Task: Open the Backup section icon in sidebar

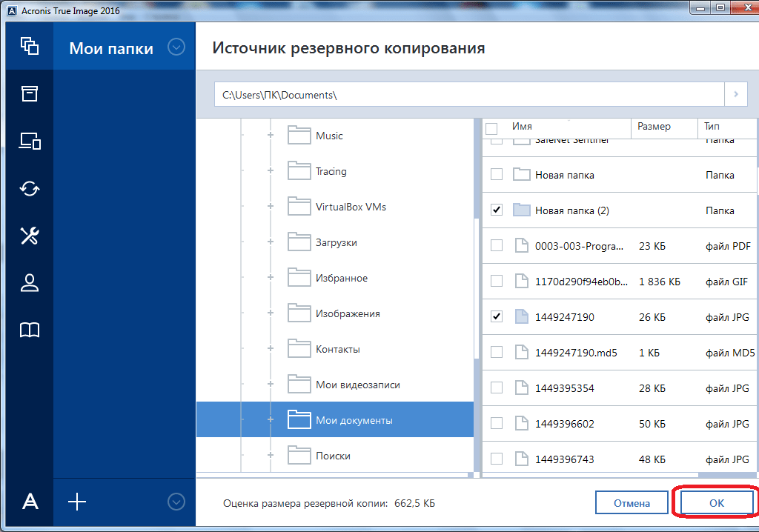Action: pyautogui.click(x=30, y=46)
